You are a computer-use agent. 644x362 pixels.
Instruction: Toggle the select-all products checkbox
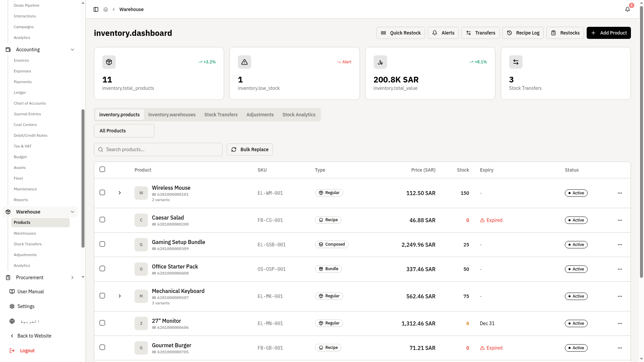[x=102, y=169]
